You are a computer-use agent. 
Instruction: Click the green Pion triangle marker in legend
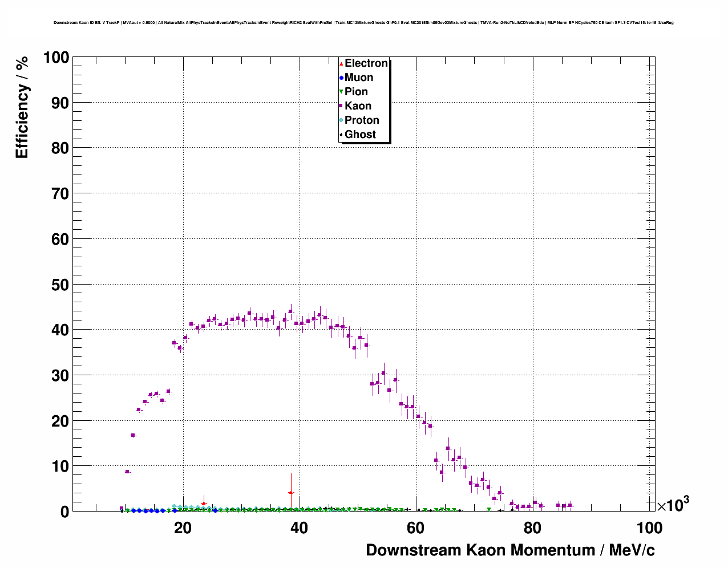click(x=341, y=92)
